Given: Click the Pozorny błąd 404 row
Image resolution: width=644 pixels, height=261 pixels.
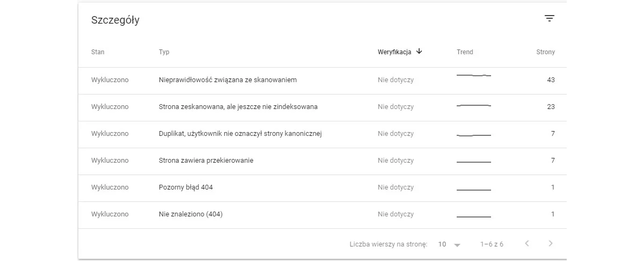Looking at the screenshot, I should coord(323,188).
